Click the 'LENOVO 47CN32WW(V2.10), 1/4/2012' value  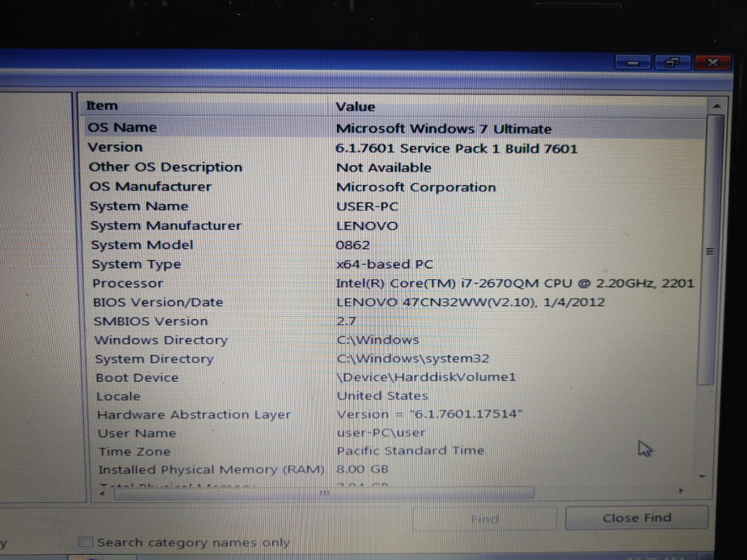point(471,302)
